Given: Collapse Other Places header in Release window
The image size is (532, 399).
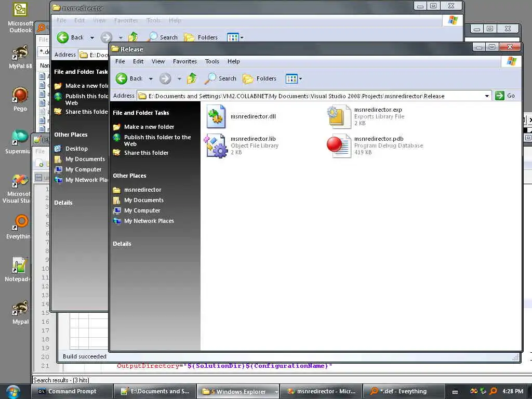Looking at the screenshot, I should [x=129, y=176].
